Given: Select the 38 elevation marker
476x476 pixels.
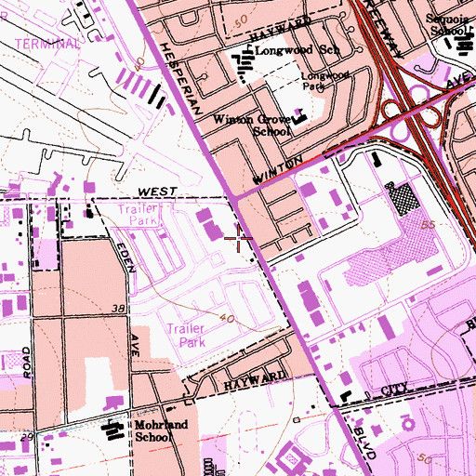Looking at the screenshot, I should click(x=118, y=309).
